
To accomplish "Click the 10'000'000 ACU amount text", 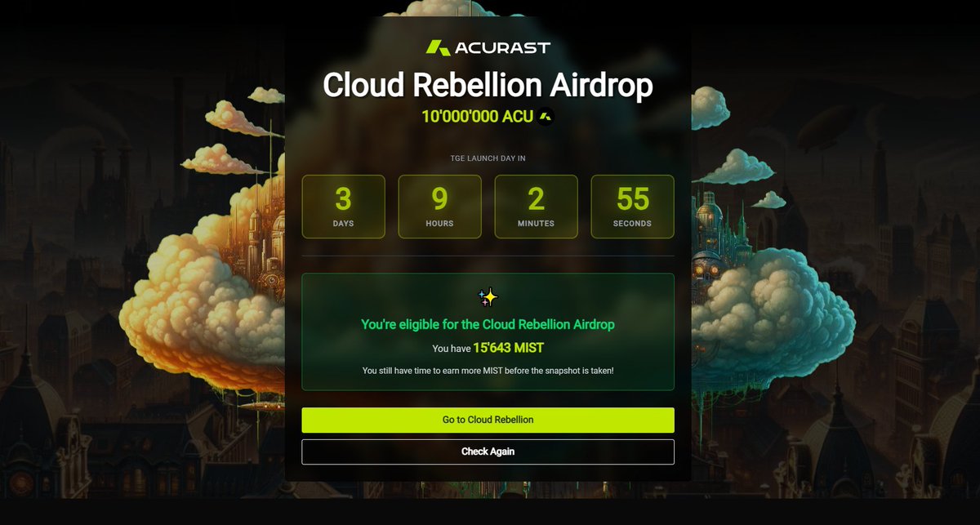I will [x=478, y=117].
